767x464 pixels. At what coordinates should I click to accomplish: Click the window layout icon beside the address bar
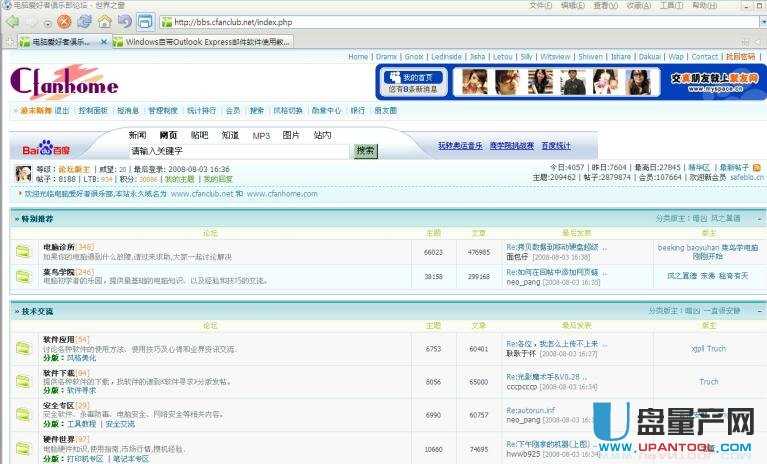click(x=145, y=21)
